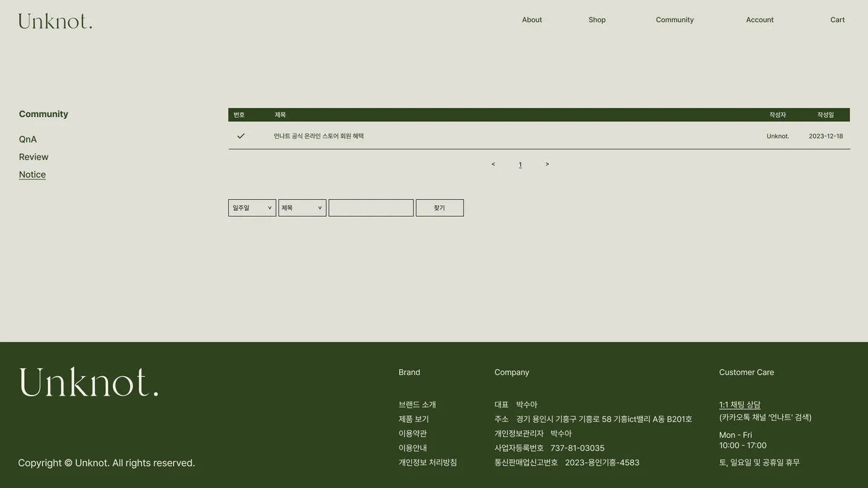Focus the search keyword input box
Image resolution: width=868 pixels, height=488 pixels.
pos(371,208)
